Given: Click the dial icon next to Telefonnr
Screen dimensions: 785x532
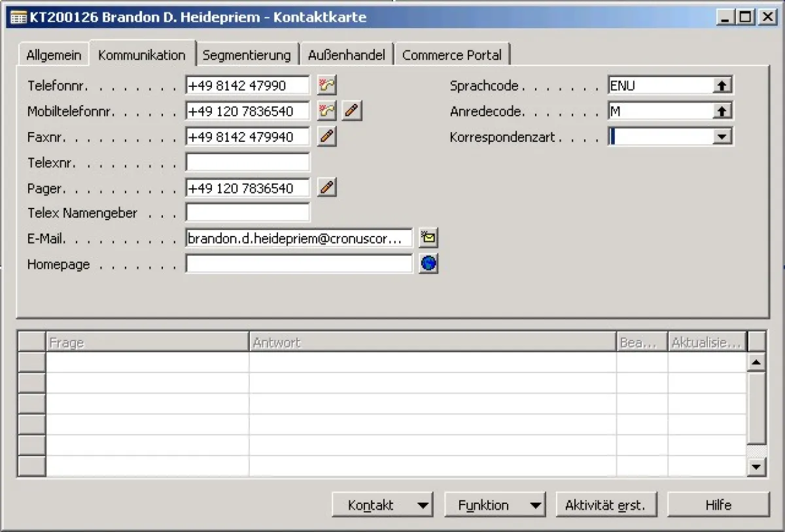Looking at the screenshot, I should (326, 85).
